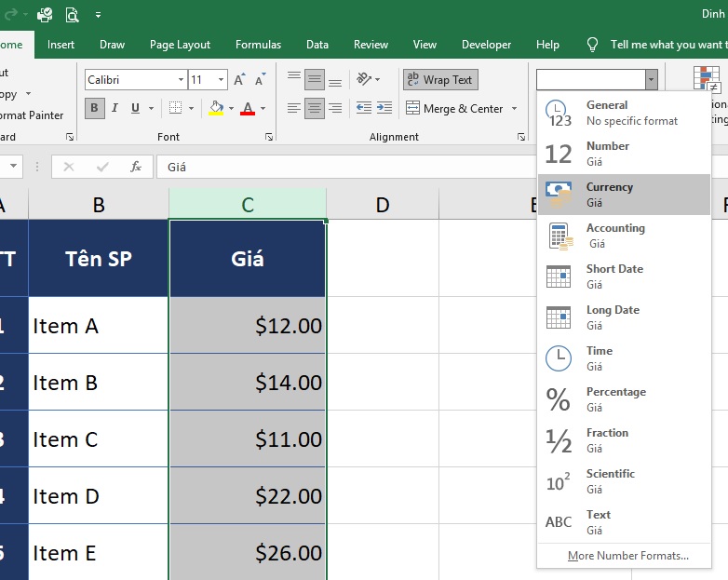Open Underline style dropdown arrow

tap(152, 109)
